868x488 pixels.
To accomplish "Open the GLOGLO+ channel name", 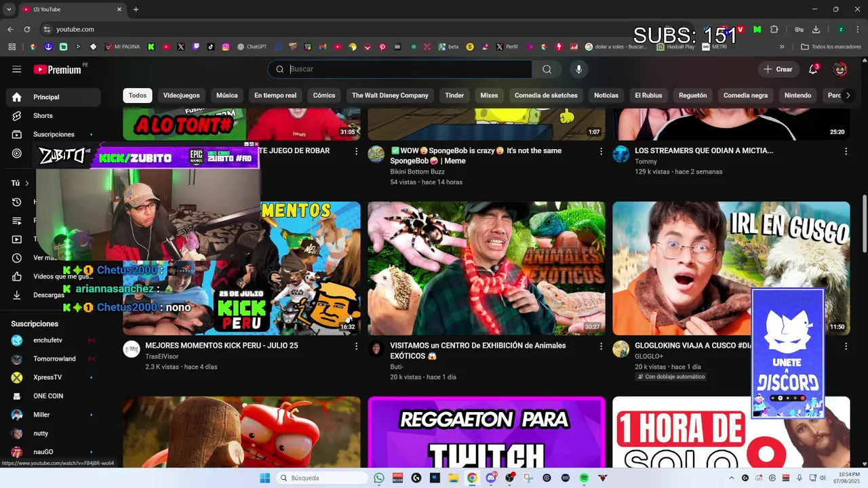I will pyautogui.click(x=649, y=357).
